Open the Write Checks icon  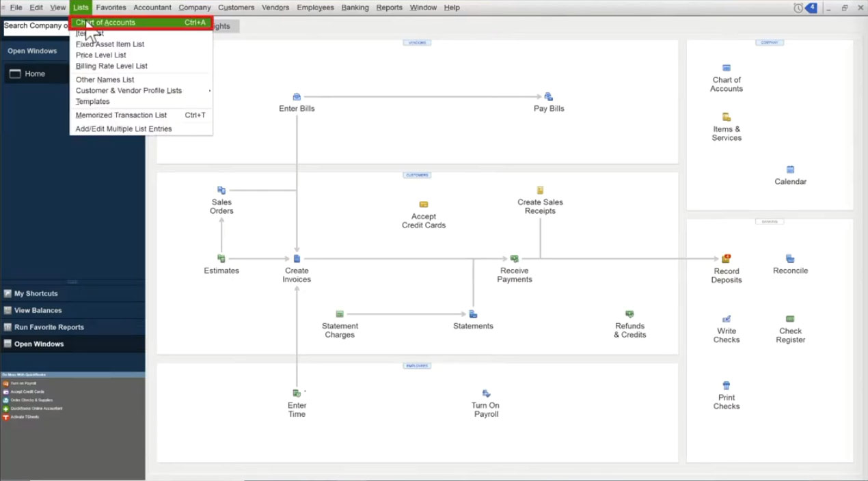pos(726,319)
